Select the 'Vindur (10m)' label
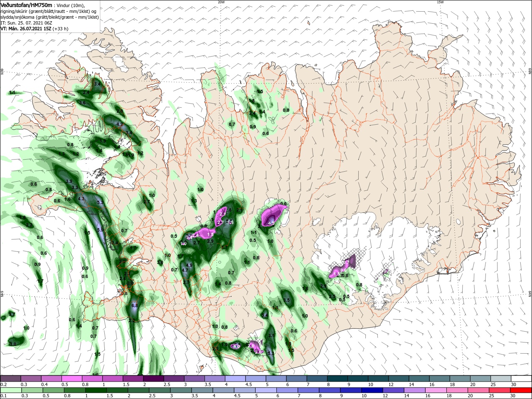This screenshot has width=532, height=399. tap(70, 5)
